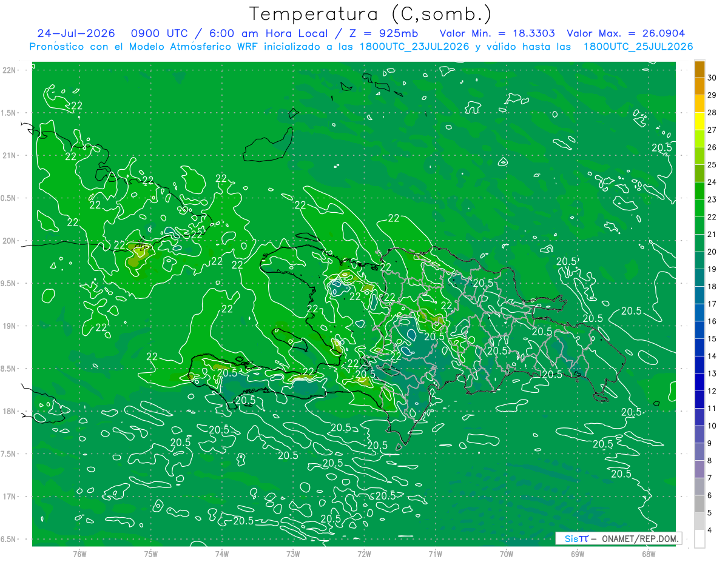Click the legend value '11' on color bar

click(x=712, y=409)
